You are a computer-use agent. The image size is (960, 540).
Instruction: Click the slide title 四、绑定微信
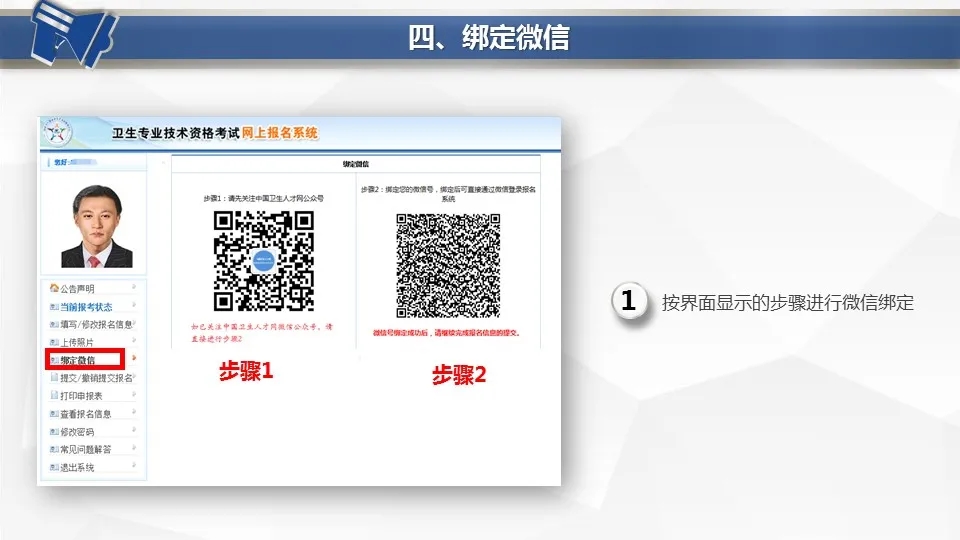(489, 37)
